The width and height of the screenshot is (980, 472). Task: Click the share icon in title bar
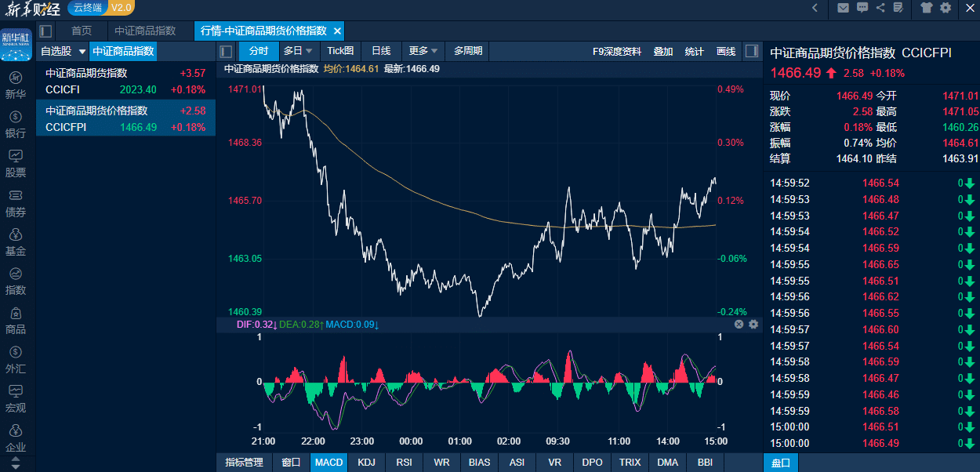(880, 8)
